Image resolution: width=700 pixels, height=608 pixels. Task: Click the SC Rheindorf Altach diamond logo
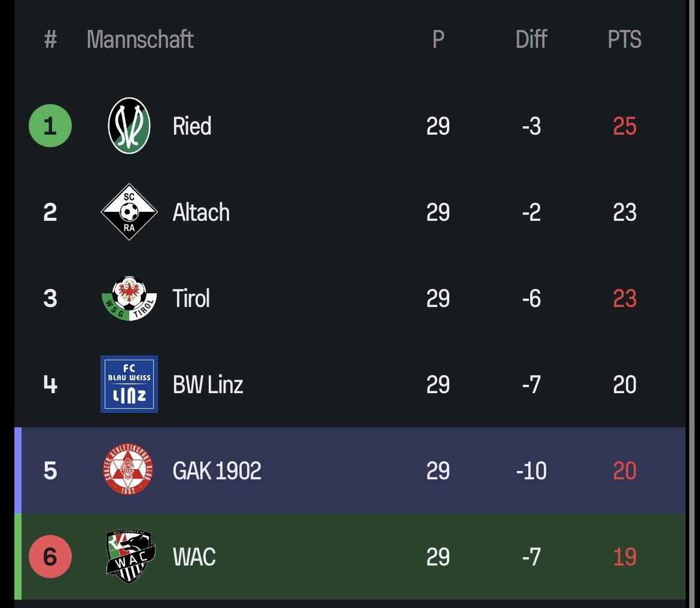129,212
